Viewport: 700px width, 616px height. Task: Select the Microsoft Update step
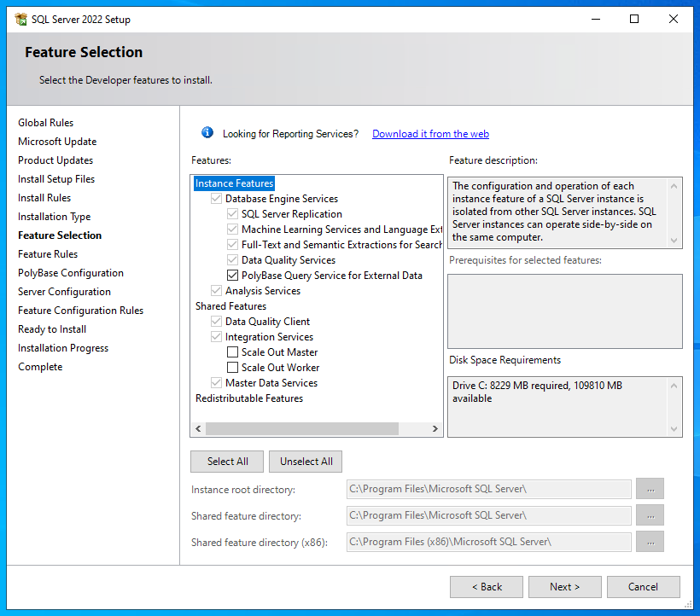pyautogui.click(x=57, y=142)
